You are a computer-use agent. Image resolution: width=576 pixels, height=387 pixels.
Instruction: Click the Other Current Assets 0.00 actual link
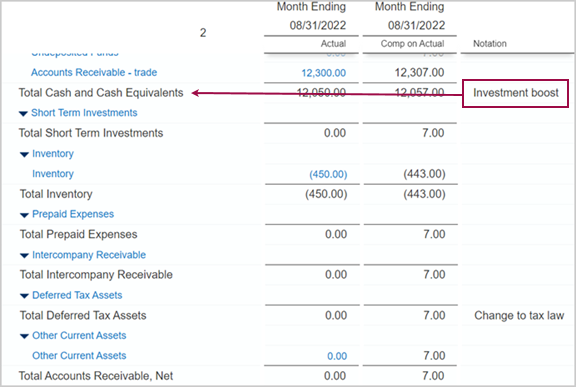pos(337,356)
